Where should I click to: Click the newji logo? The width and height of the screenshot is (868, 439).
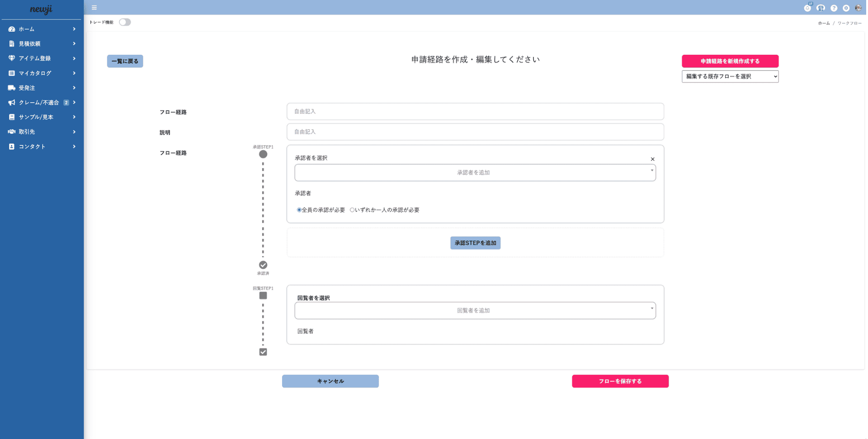click(x=41, y=10)
